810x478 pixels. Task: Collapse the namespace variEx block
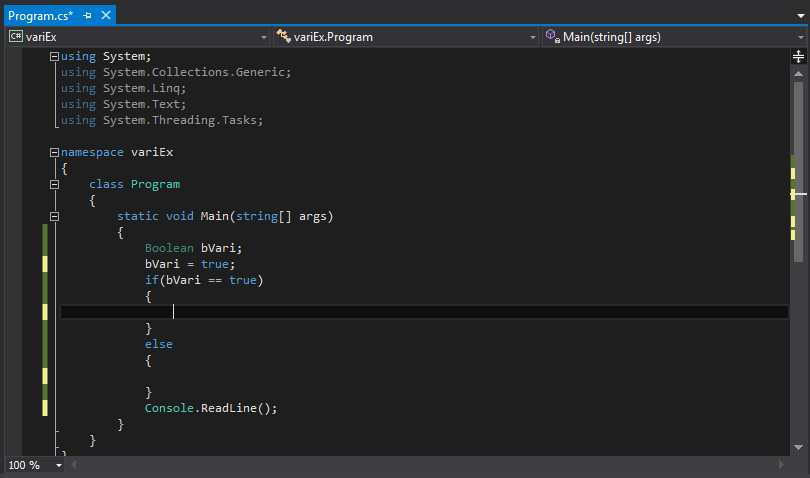coord(54,152)
